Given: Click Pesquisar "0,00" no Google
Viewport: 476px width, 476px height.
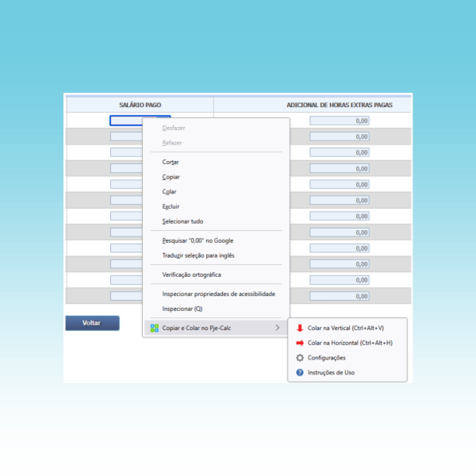Looking at the screenshot, I should (198, 240).
